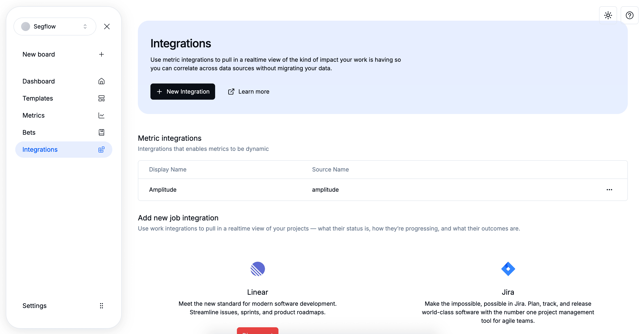The height and width of the screenshot is (334, 644).
Task: Open the help question mark icon
Action: [x=629, y=15]
